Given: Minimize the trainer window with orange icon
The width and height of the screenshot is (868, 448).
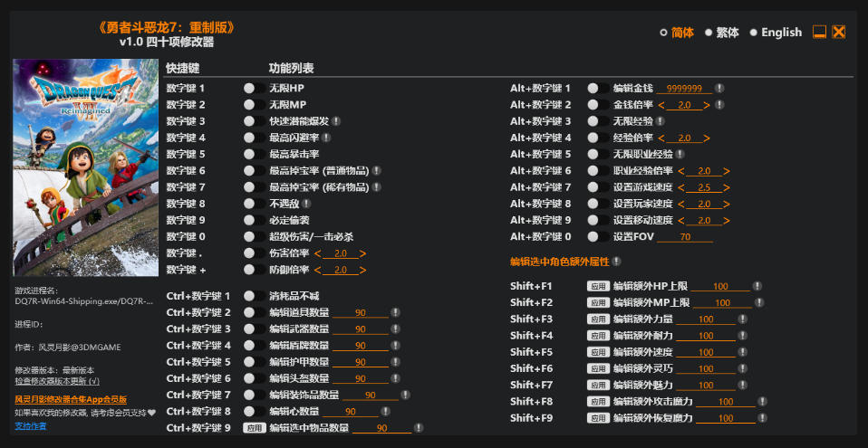Looking at the screenshot, I should pos(819,32).
